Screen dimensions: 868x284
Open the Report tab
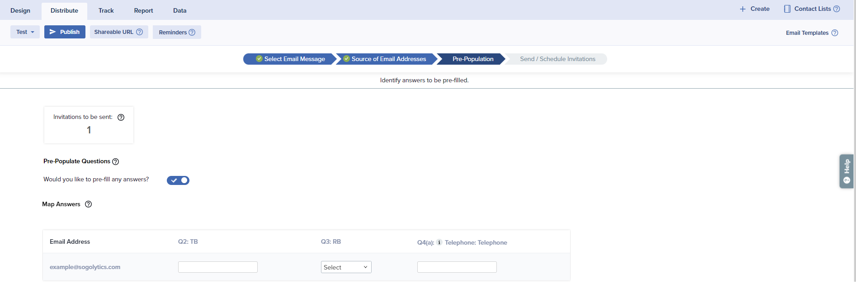coord(143,10)
